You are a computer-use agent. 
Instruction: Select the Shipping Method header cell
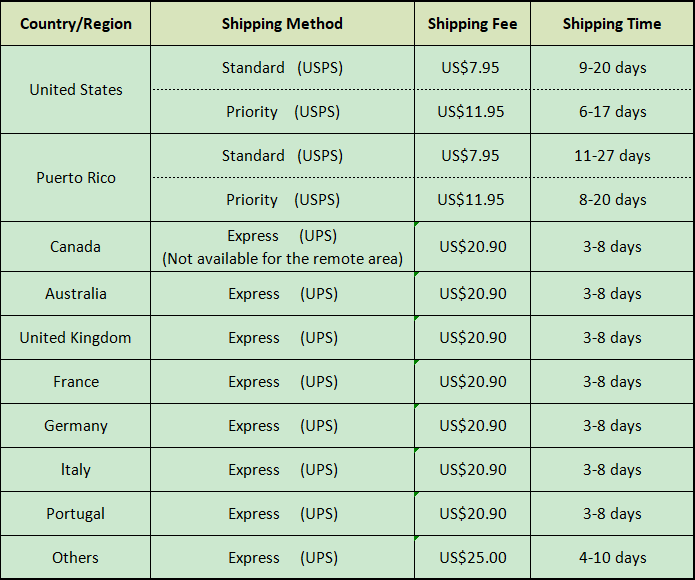pyautogui.click(x=282, y=24)
